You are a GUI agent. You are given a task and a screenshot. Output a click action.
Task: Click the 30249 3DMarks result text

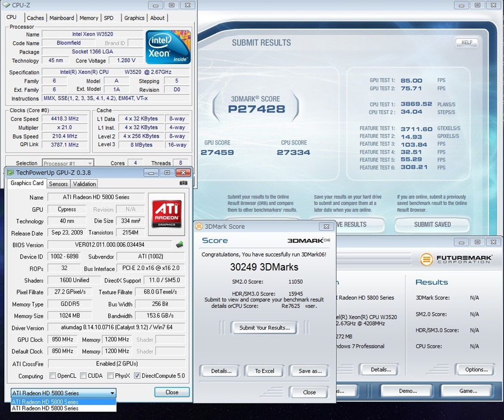pos(264,267)
